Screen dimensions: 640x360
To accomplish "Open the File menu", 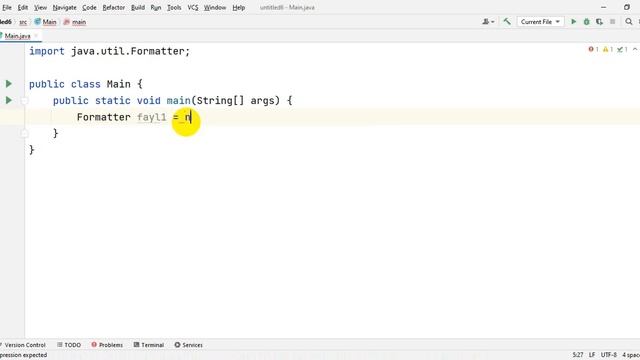I will pos(7,7).
